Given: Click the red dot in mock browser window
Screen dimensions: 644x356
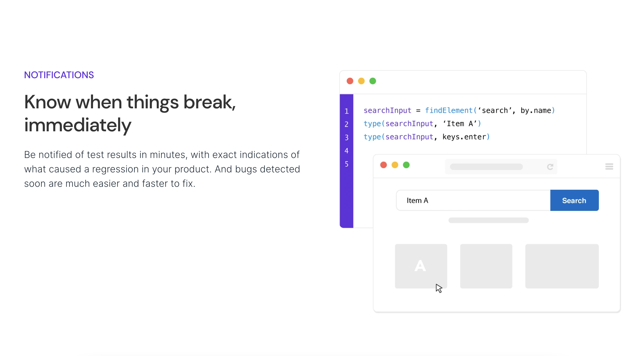Looking at the screenshot, I should click(384, 165).
